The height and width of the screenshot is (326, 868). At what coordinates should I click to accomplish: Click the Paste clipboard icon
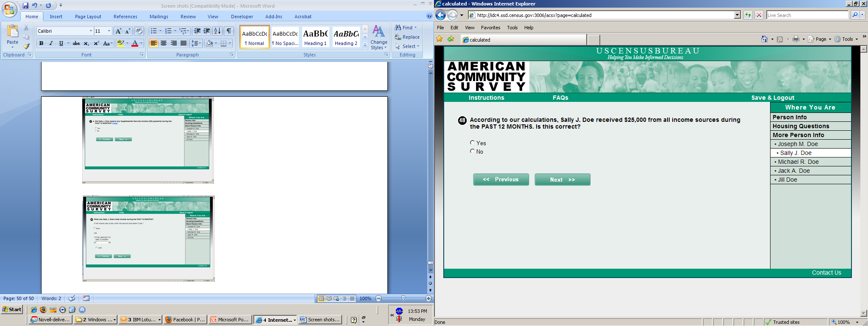pos(13,34)
